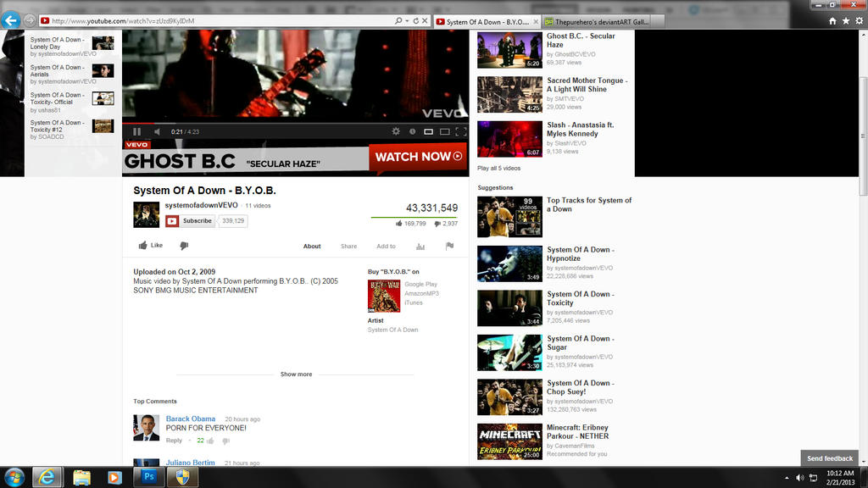
Task: Open the Add to tab
Action: pyautogui.click(x=386, y=247)
